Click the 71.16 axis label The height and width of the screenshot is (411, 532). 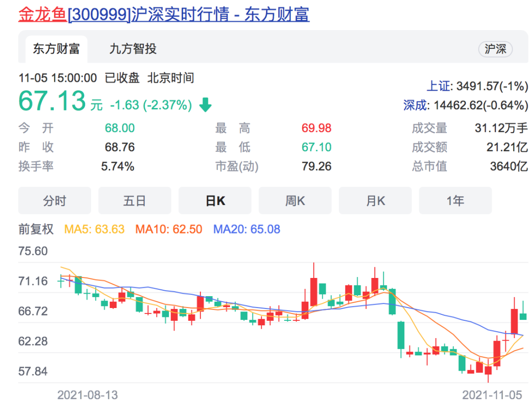tap(33, 281)
